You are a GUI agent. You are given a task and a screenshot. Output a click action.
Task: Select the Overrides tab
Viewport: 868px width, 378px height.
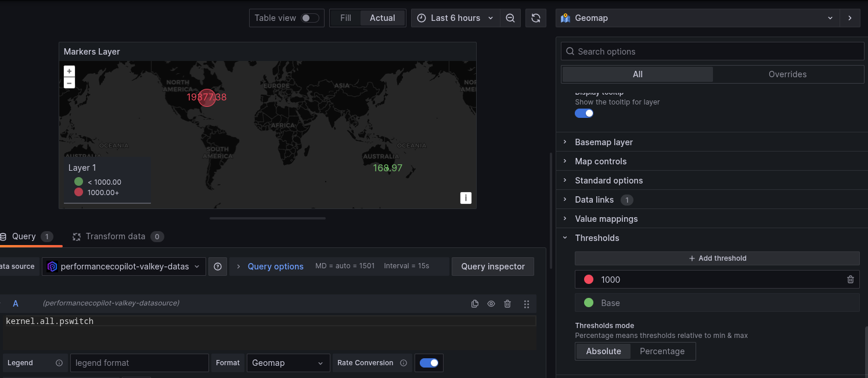(x=787, y=74)
